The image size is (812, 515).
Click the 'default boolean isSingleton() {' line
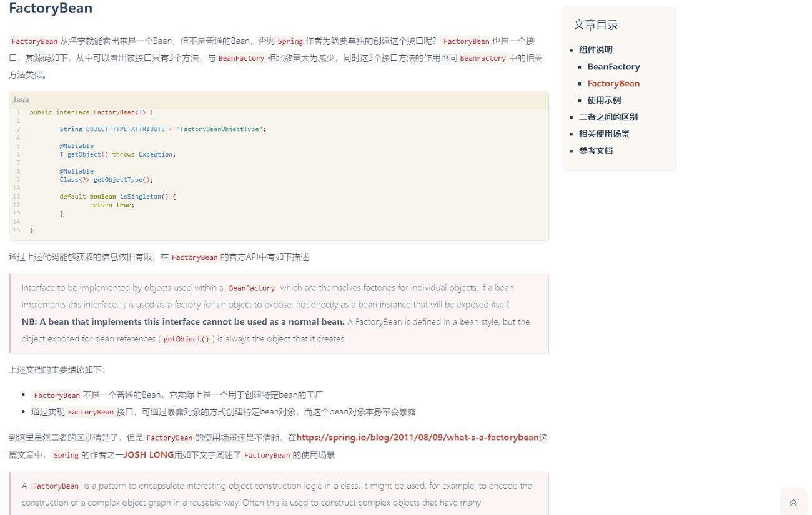(117, 196)
